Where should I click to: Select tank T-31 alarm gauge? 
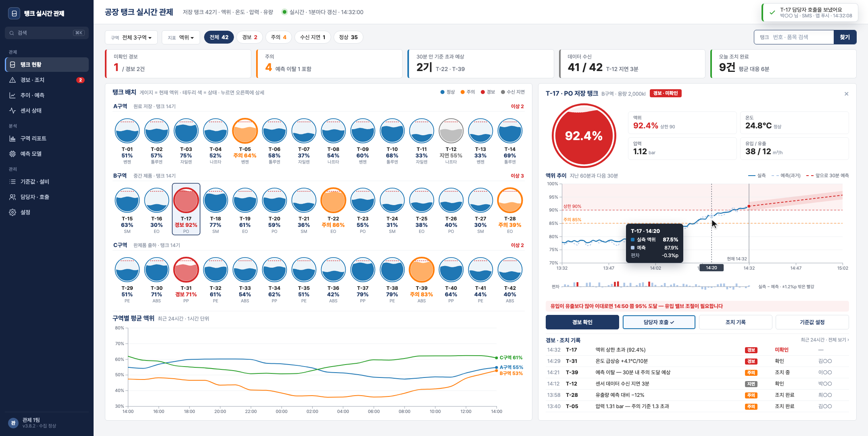pyautogui.click(x=186, y=270)
